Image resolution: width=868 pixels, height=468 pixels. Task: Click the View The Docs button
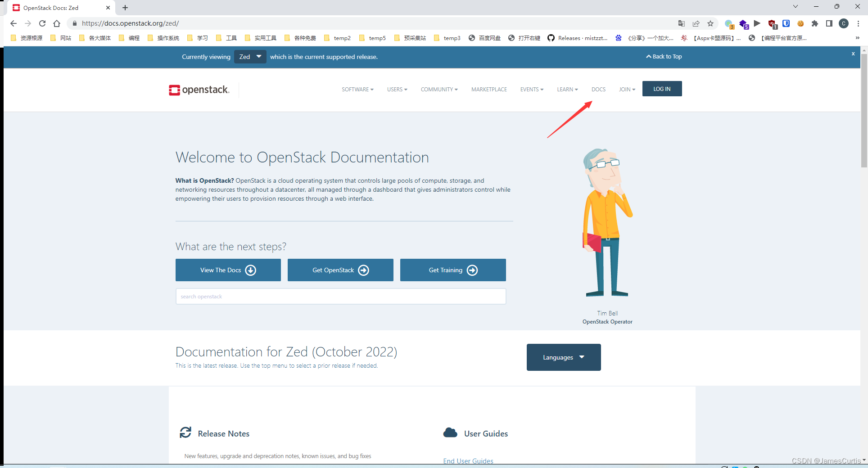[x=228, y=270]
